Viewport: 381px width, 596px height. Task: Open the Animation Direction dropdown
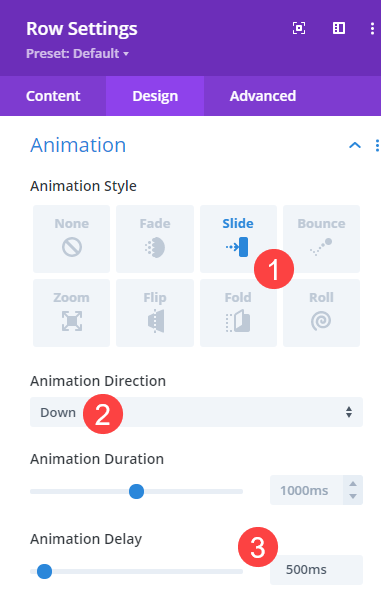coord(197,412)
